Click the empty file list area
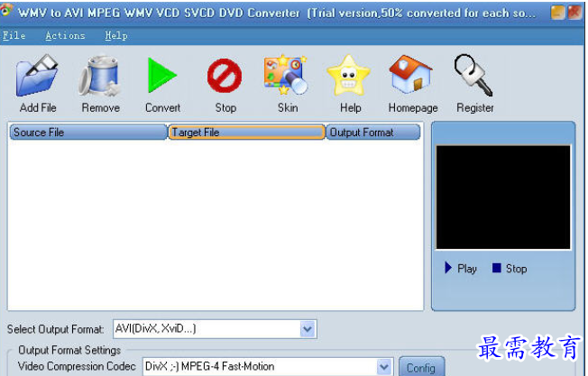 coord(216,225)
